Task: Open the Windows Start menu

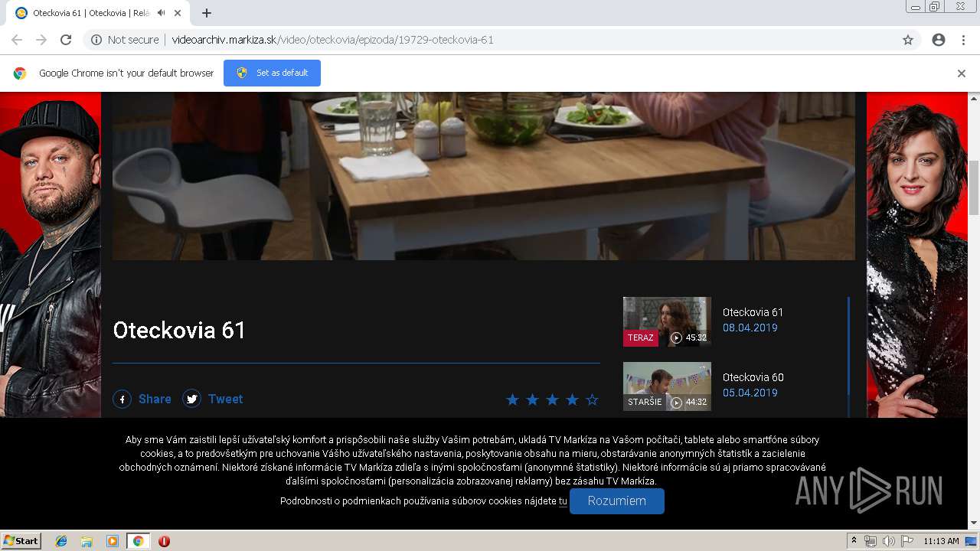Action: 21,541
